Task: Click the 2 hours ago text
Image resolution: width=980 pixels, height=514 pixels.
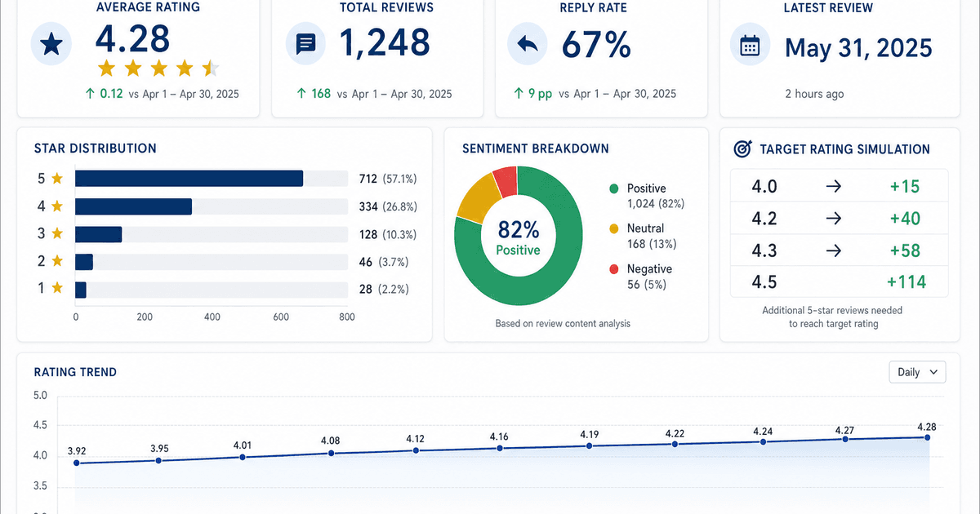Action: (814, 94)
